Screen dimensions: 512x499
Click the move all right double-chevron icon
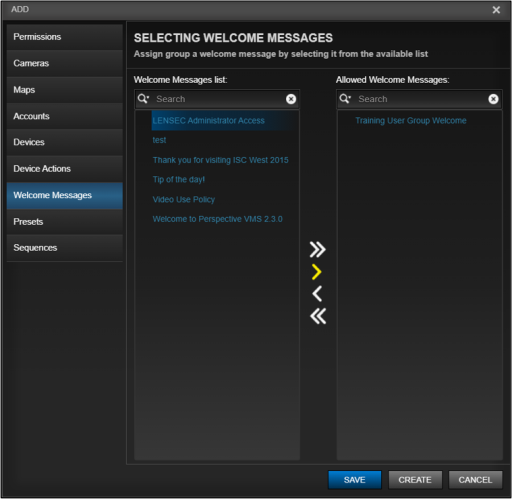(x=317, y=250)
